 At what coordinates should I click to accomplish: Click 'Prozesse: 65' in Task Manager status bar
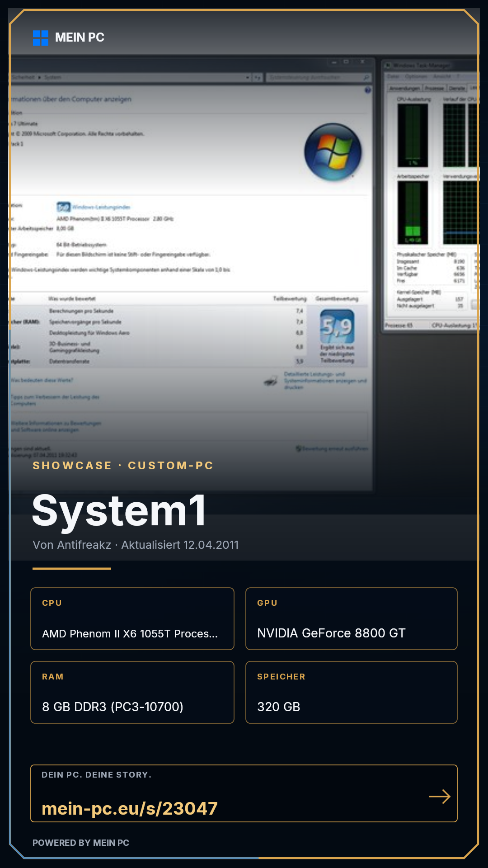[399, 325]
